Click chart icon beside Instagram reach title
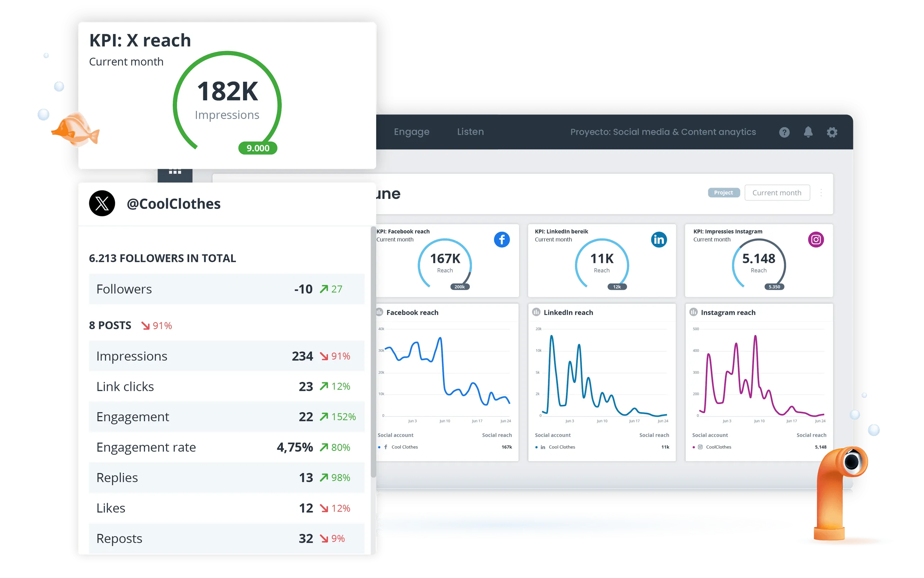This screenshot has height=578, width=924. pos(693,312)
